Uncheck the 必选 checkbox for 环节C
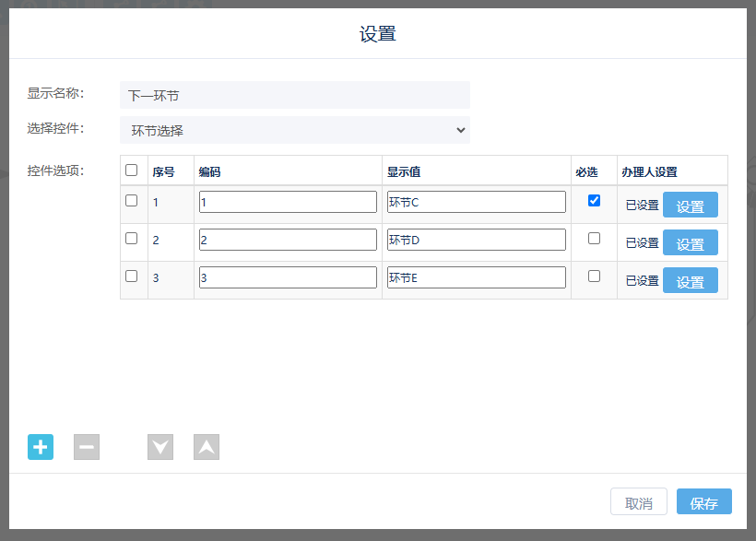This screenshot has height=541, width=756. (x=594, y=201)
